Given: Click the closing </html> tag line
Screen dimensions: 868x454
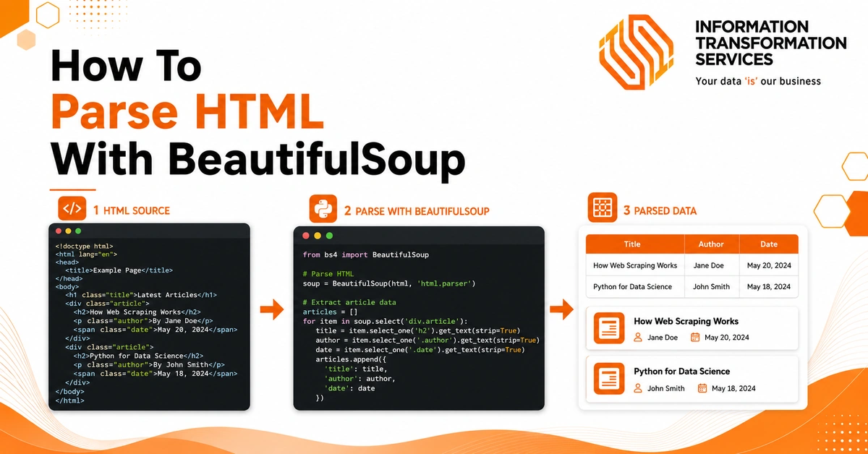Looking at the screenshot, I should click(69, 400).
